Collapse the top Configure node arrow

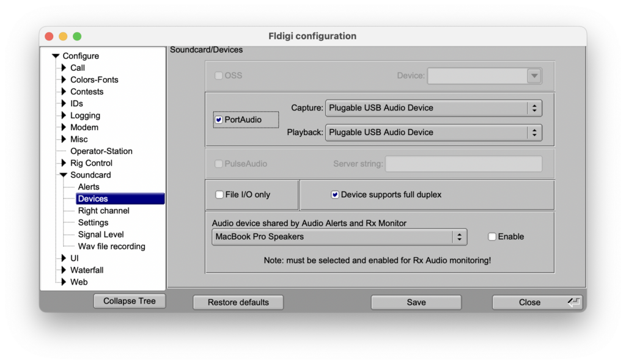[x=56, y=56]
